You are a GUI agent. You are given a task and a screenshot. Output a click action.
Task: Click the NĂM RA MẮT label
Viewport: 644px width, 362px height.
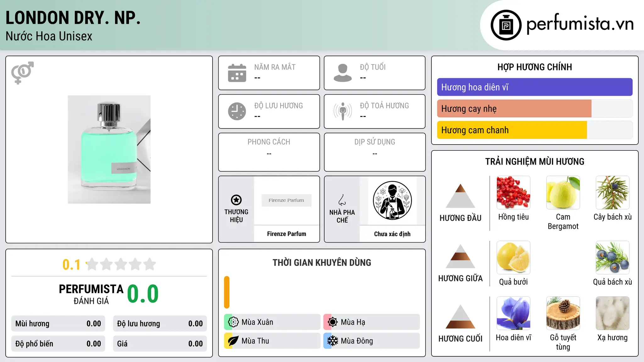tap(275, 67)
